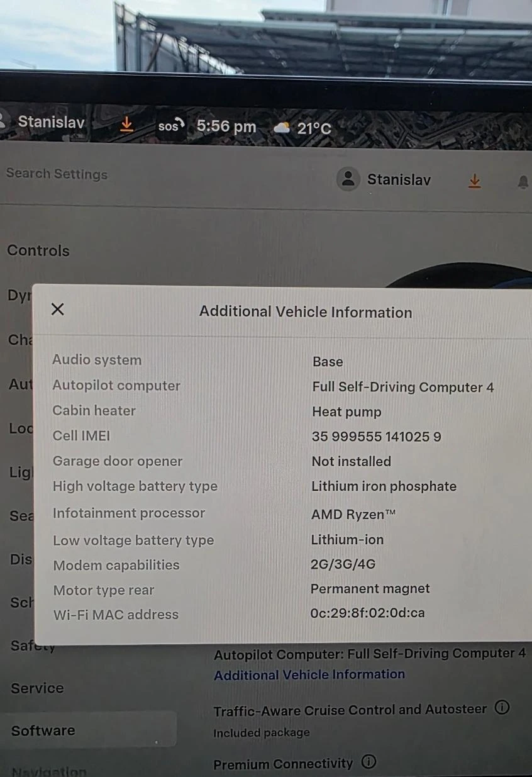Tap the Stanislav driver profile name in the status bar
Viewport: 532px width, 777px height.
51,121
